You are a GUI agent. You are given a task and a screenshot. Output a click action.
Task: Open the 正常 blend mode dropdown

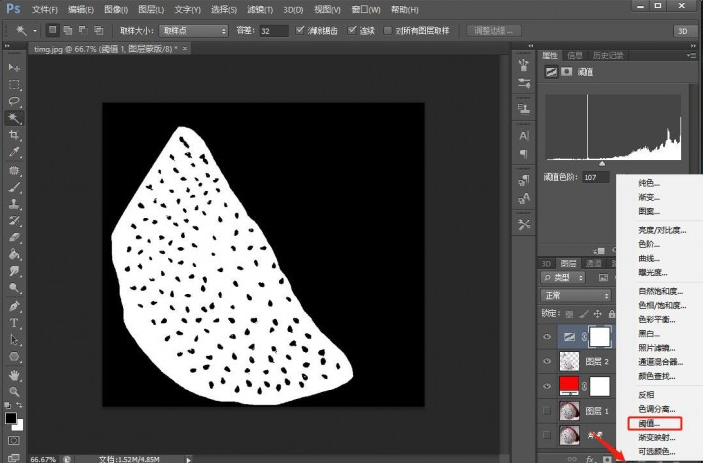(x=576, y=295)
